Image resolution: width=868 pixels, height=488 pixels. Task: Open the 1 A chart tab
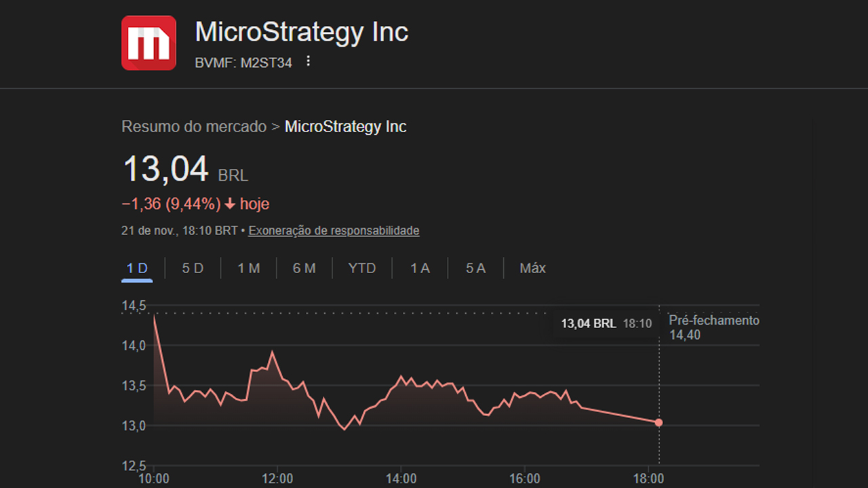pos(420,268)
